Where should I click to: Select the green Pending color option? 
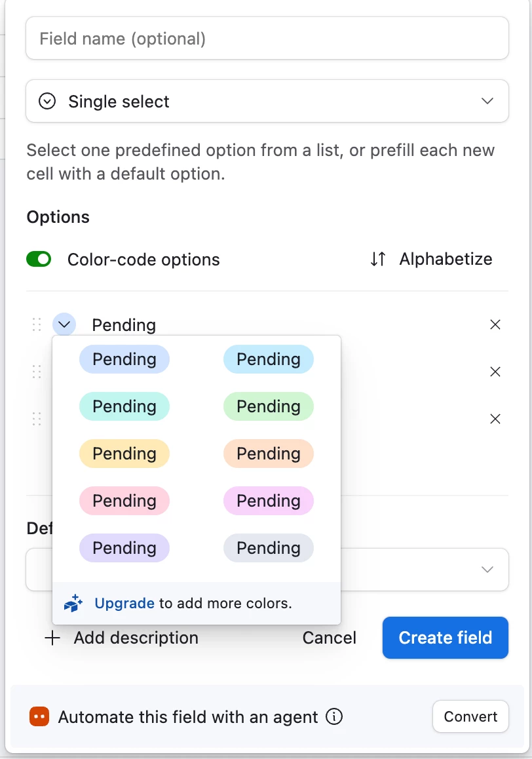tap(269, 406)
